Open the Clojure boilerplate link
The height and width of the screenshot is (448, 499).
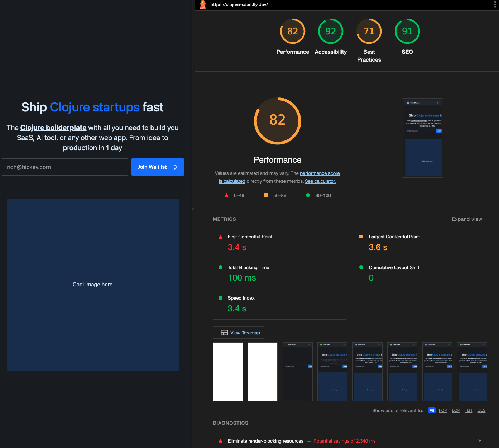click(53, 128)
